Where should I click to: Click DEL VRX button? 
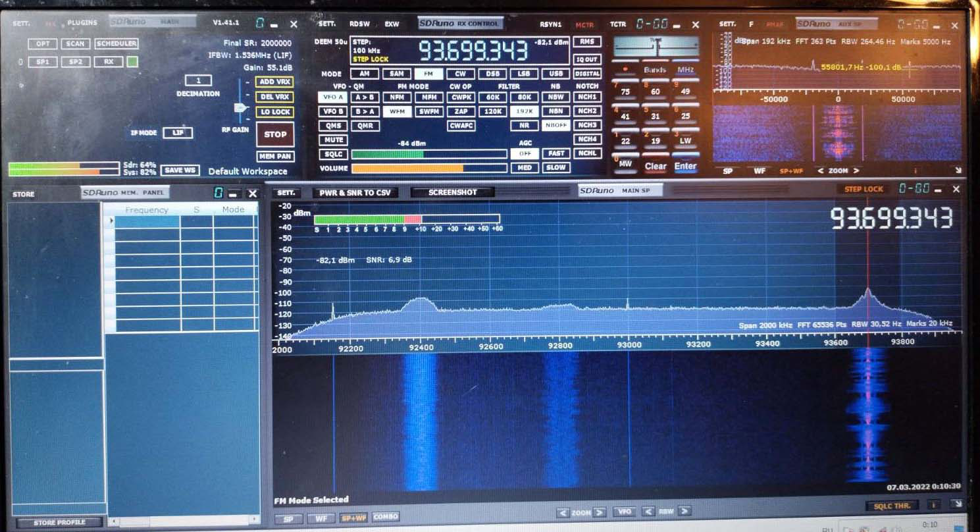[x=275, y=97]
